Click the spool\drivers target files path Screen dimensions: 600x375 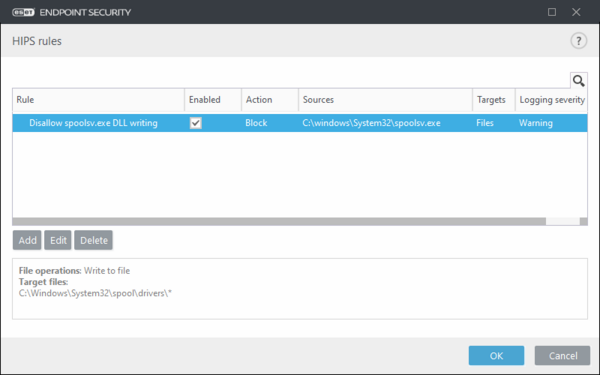coord(95,293)
